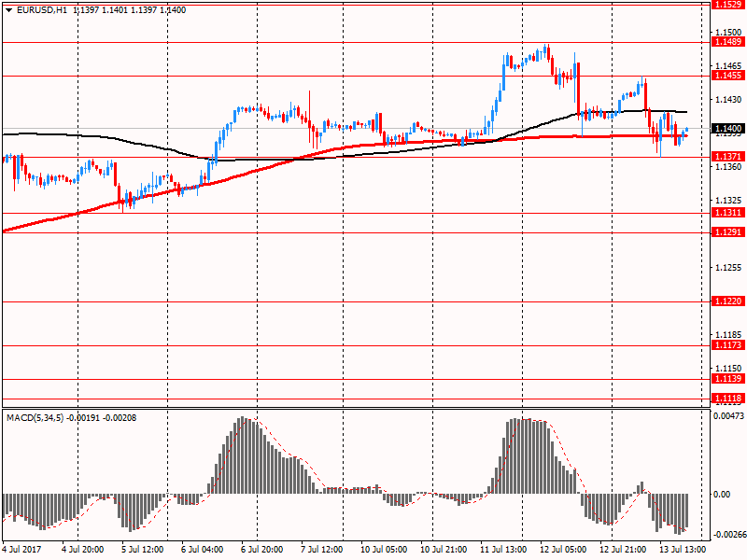Select the 1.1220 price level label

(728, 301)
